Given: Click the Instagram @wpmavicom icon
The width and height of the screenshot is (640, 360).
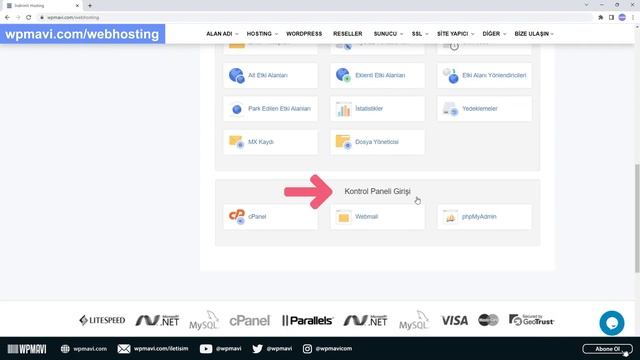Looking at the screenshot, I should coord(307,349).
